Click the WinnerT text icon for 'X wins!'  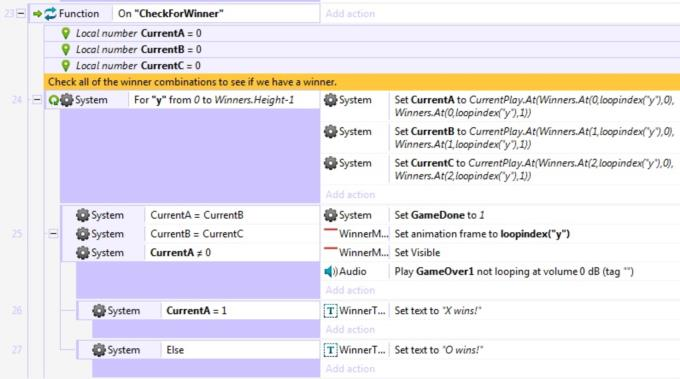[330, 311]
